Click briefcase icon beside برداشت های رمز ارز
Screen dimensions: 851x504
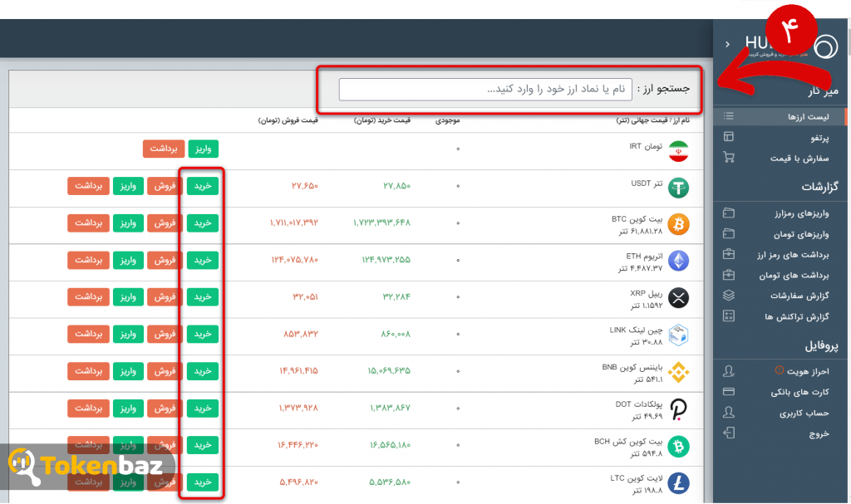click(729, 254)
